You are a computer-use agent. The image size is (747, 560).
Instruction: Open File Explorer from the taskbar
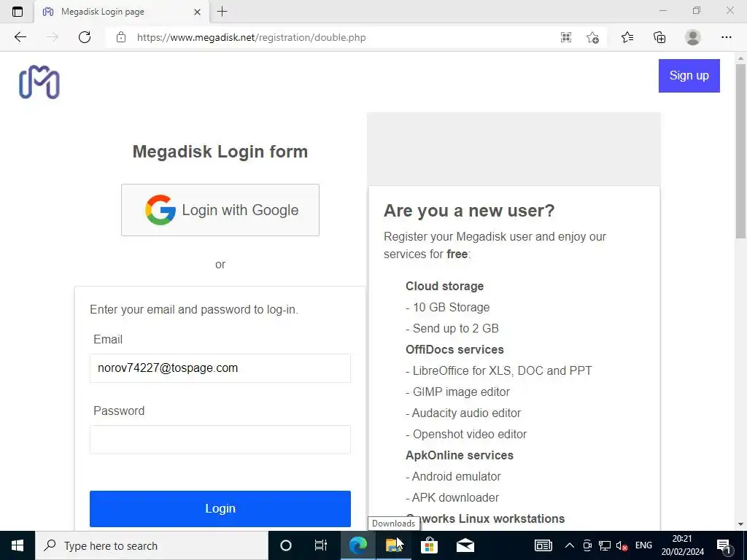tap(393, 545)
